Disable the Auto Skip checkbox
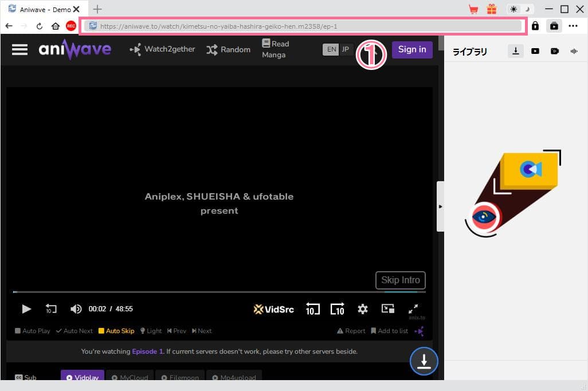Screen dimensions: 588x391 (x=101, y=331)
